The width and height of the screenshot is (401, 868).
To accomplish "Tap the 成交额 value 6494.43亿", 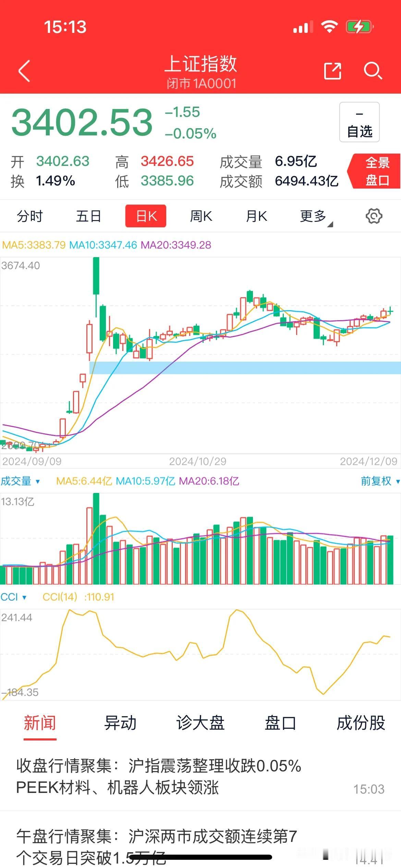I will click(307, 181).
